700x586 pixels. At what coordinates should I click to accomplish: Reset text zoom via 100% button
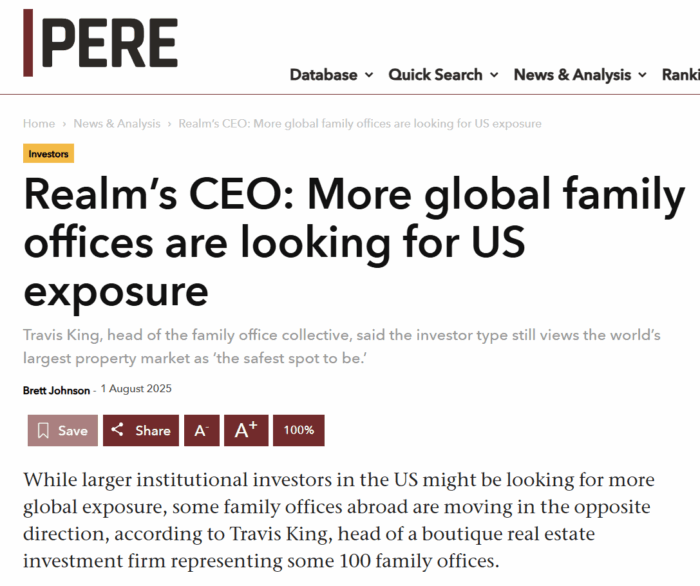299,430
